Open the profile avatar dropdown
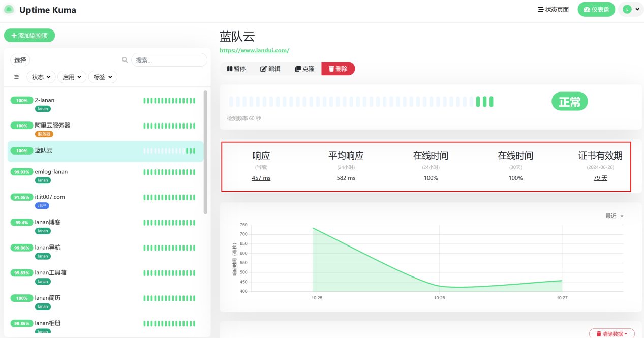The width and height of the screenshot is (644, 338). tap(631, 10)
